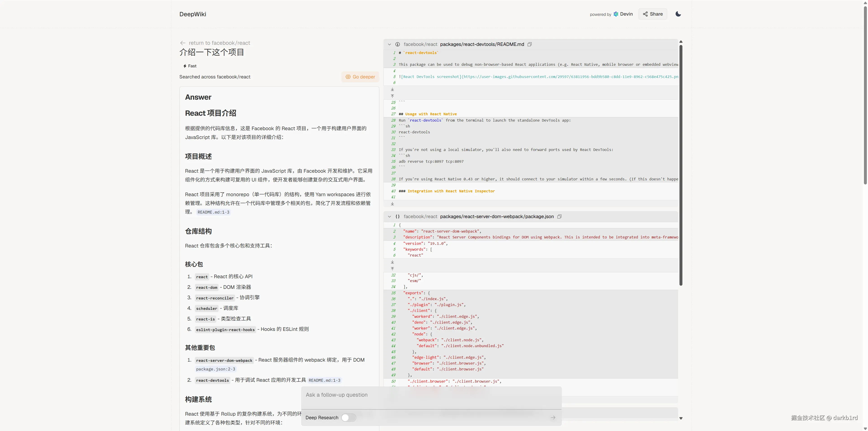The image size is (868, 431).
Task: Expand hidden lines below README line 41
Action: coord(392,204)
